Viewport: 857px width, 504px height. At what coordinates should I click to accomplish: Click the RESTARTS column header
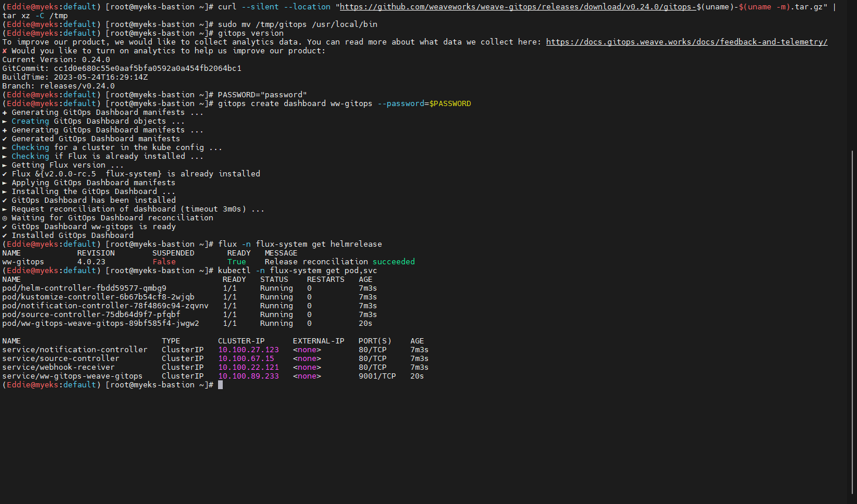pos(326,280)
